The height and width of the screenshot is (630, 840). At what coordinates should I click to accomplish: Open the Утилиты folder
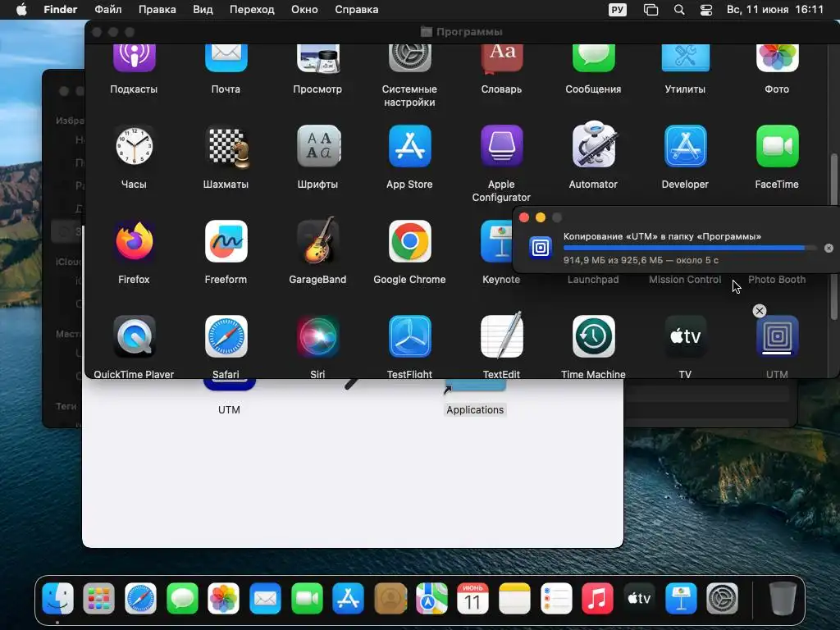(x=685, y=58)
